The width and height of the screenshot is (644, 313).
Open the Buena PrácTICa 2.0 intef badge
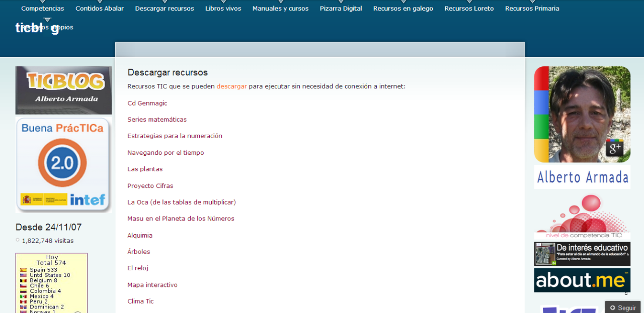pos(63,165)
